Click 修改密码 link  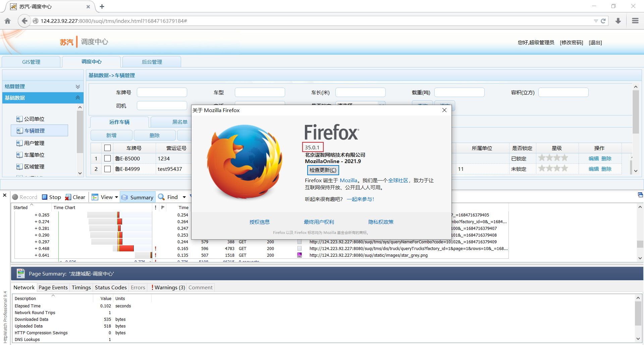coord(572,42)
